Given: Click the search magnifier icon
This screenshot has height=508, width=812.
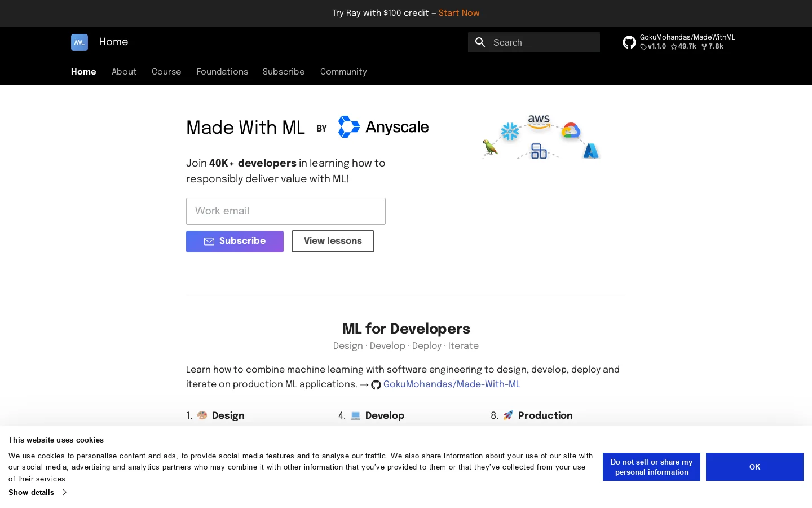Looking at the screenshot, I should pyautogui.click(x=480, y=42).
